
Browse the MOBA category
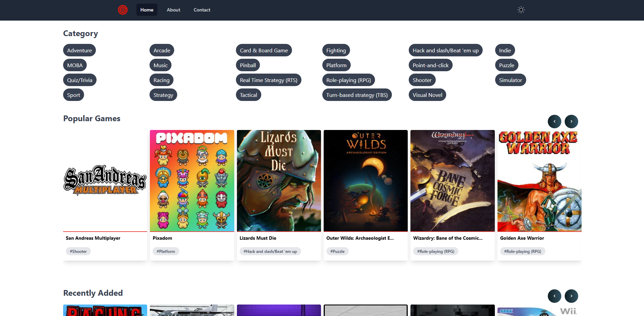(x=75, y=65)
